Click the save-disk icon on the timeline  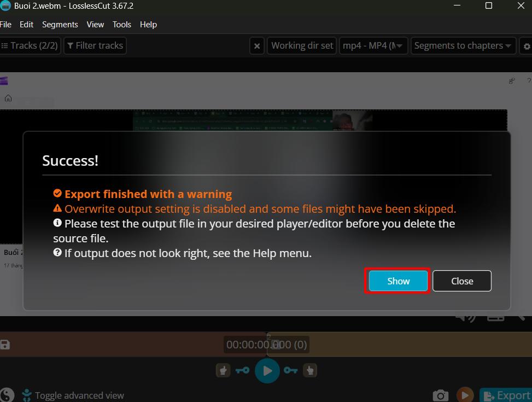pyautogui.click(x=5, y=345)
